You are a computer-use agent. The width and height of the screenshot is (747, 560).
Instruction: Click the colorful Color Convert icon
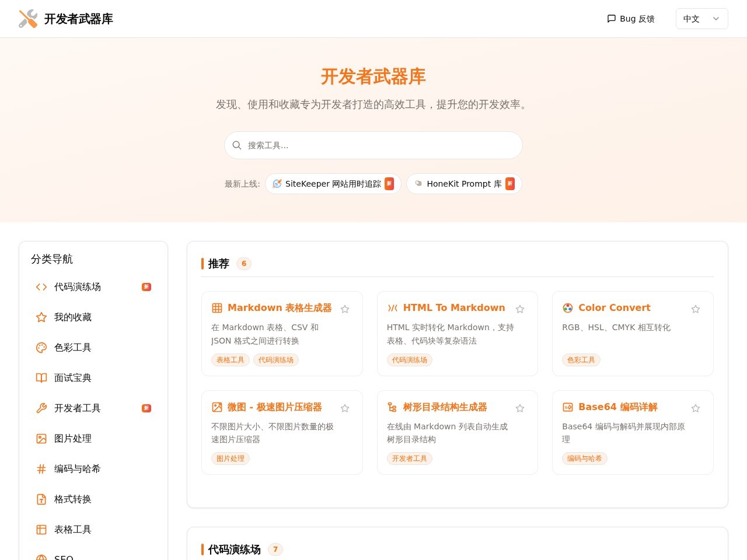[568, 308]
